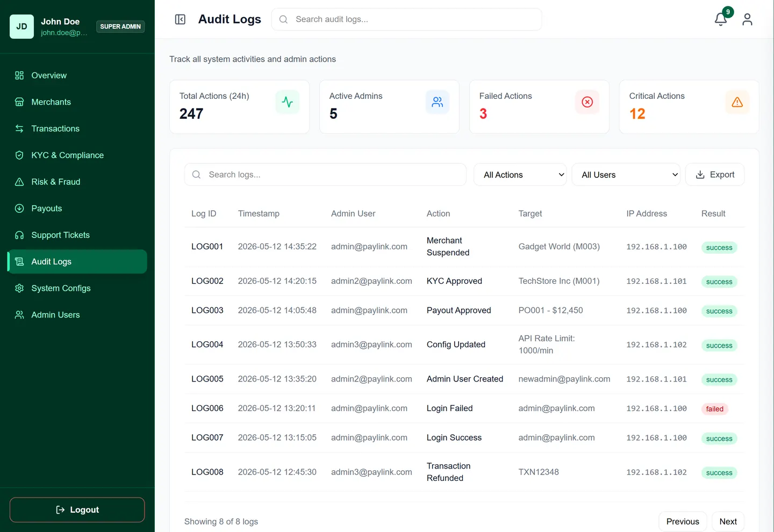The height and width of the screenshot is (532, 774).
Task: Click the Risk & Fraud triangle icon
Action: pos(19,182)
